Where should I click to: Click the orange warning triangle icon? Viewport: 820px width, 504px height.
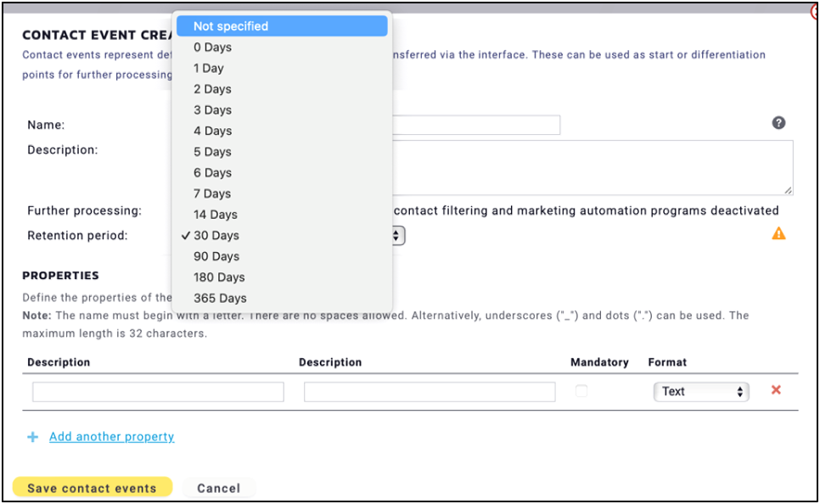(778, 233)
